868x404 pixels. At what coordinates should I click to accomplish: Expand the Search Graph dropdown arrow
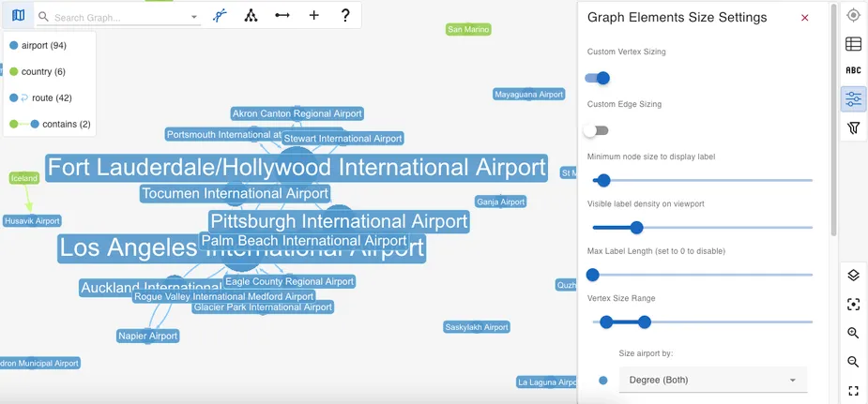coord(194,17)
